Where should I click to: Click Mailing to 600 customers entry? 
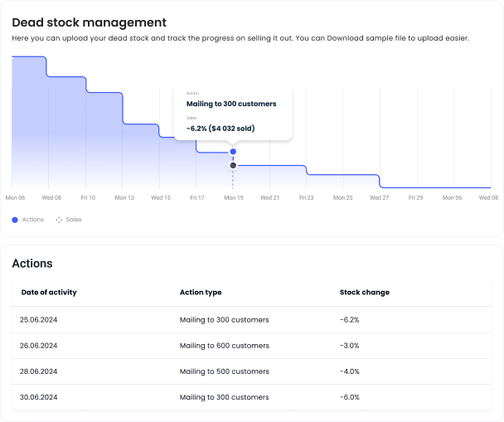[x=224, y=346]
